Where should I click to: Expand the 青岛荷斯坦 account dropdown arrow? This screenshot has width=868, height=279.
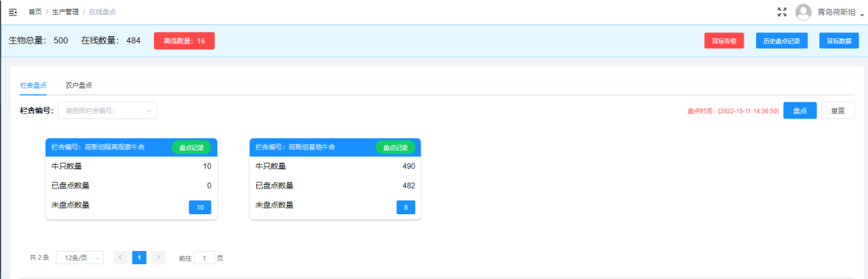coord(862,15)
